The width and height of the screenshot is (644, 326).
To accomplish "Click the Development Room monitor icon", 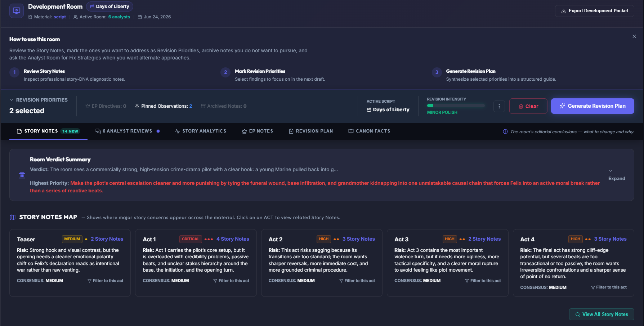I will (16, 11).
